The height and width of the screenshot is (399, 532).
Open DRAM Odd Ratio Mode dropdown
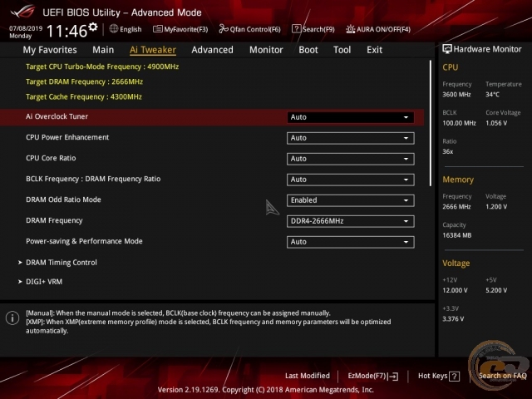(x=351, y=200)
